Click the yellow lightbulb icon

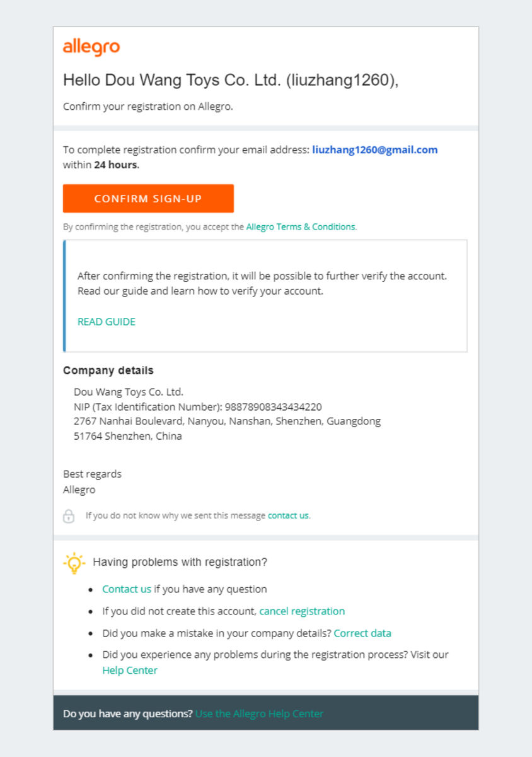pos(74,562)
